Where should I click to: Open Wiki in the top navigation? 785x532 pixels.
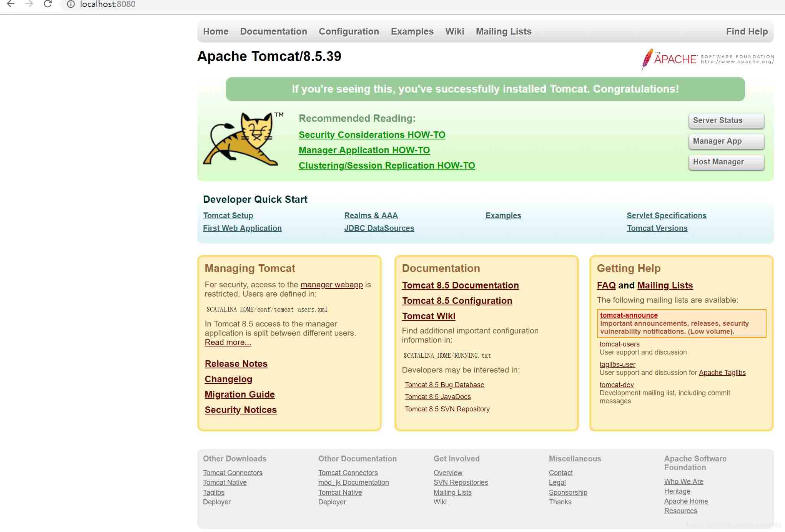click(x=454, y=31)
